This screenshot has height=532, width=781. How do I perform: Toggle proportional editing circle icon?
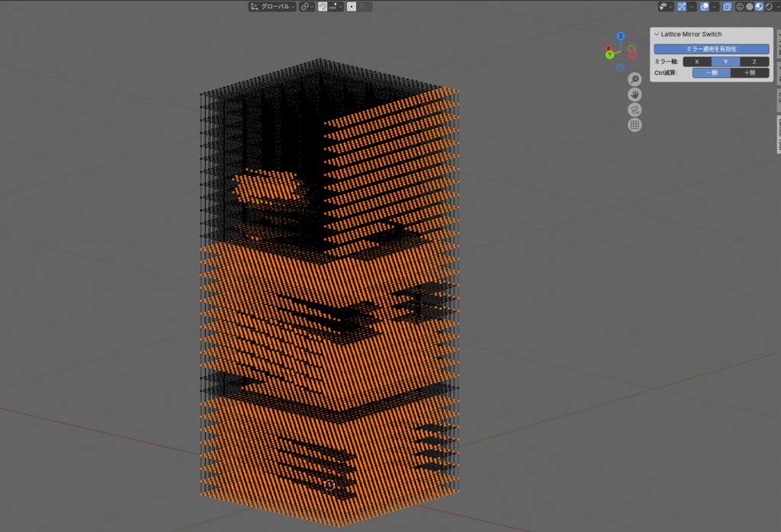pyautogui.click(x=352, y=6)
